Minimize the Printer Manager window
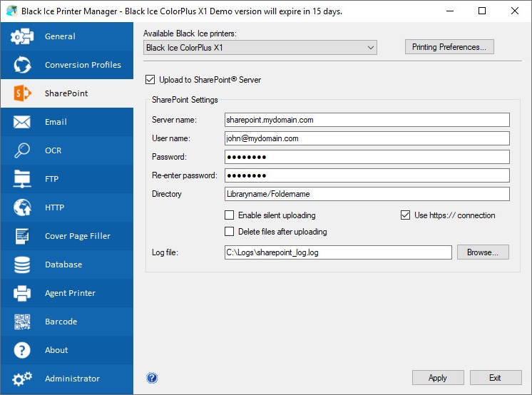The width and height of the screenshot is (532, 395). click(x=450, y=11)
